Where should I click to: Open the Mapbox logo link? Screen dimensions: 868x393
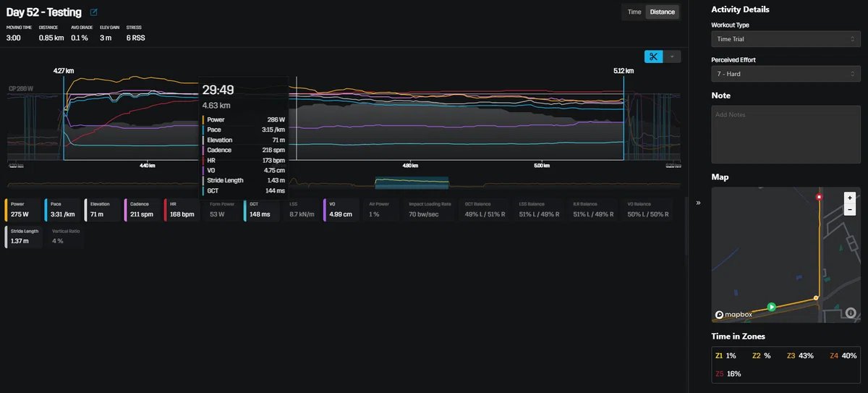point(733,315)
